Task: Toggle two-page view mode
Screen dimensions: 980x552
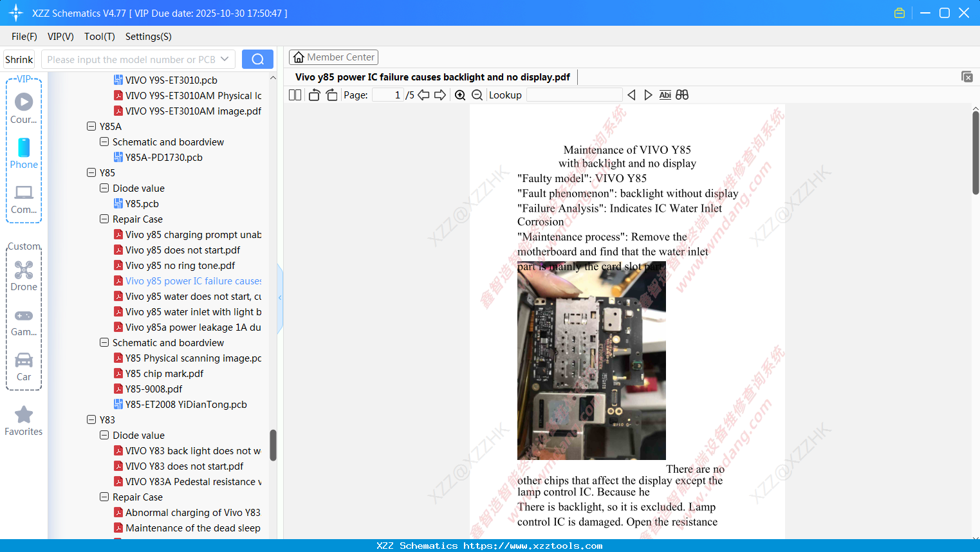Action: click(x=294, y=95)
